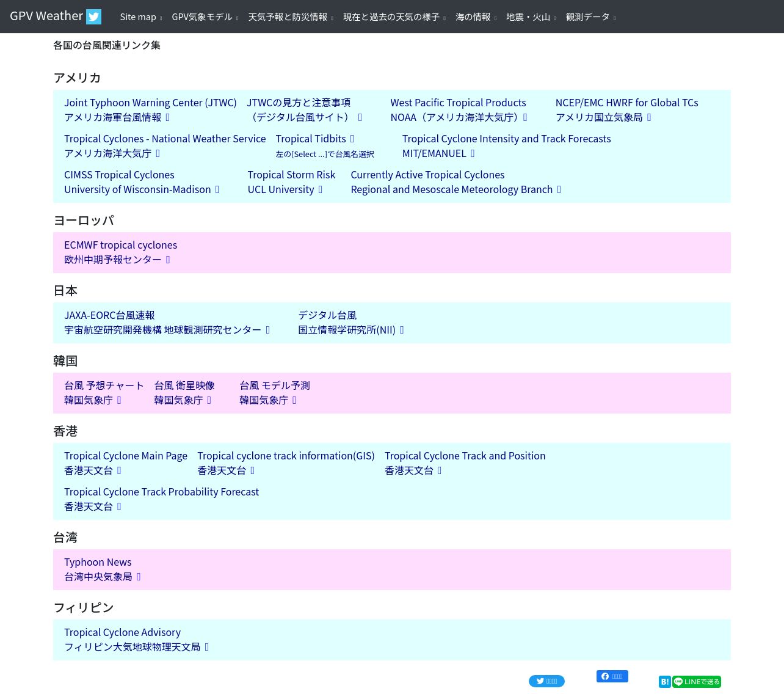Open Tropical Cyclone Track Probability Forecast
784x694 pixels.
click(162, 499)
